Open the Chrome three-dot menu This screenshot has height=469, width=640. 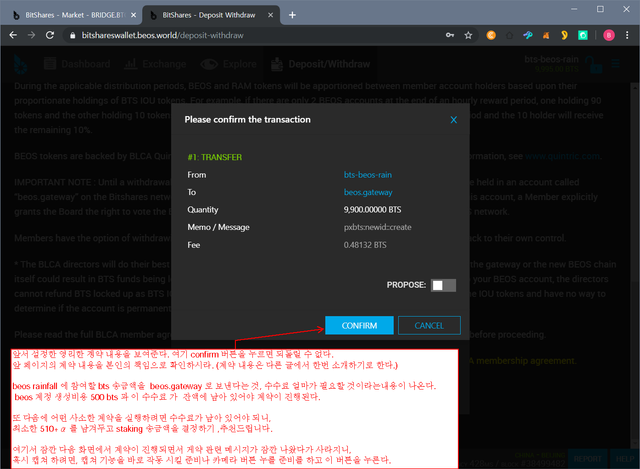pos(627,35)
